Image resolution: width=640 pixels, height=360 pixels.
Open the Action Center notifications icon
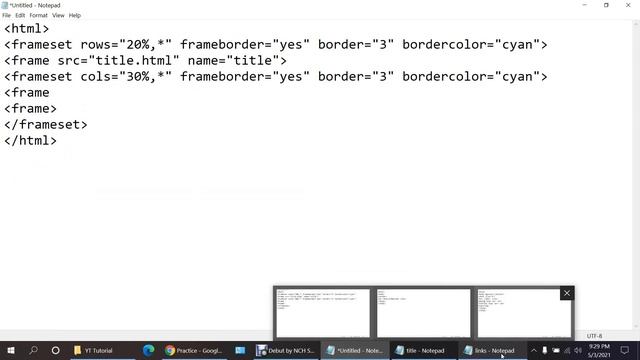click(624, 350)
